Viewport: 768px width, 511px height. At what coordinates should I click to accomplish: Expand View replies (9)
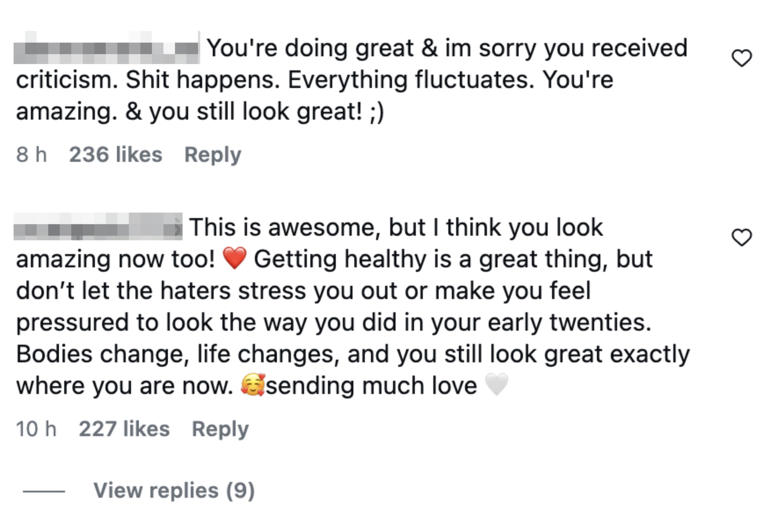174,490
